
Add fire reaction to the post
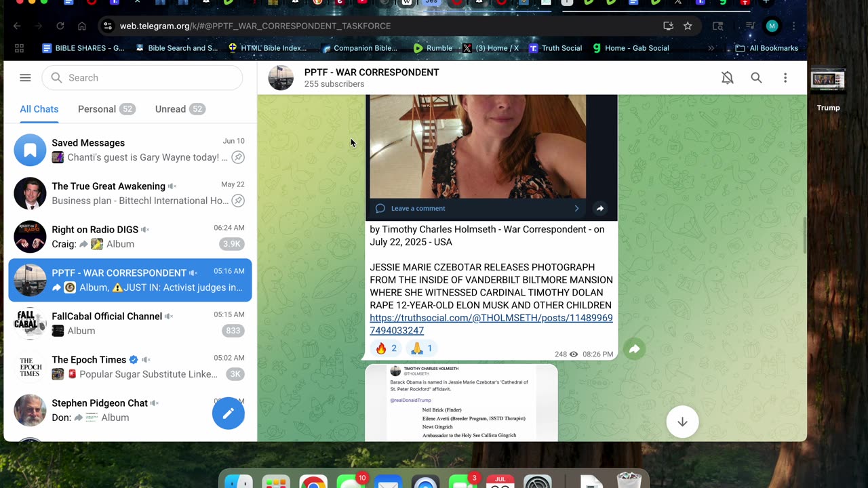coord(386,348)
